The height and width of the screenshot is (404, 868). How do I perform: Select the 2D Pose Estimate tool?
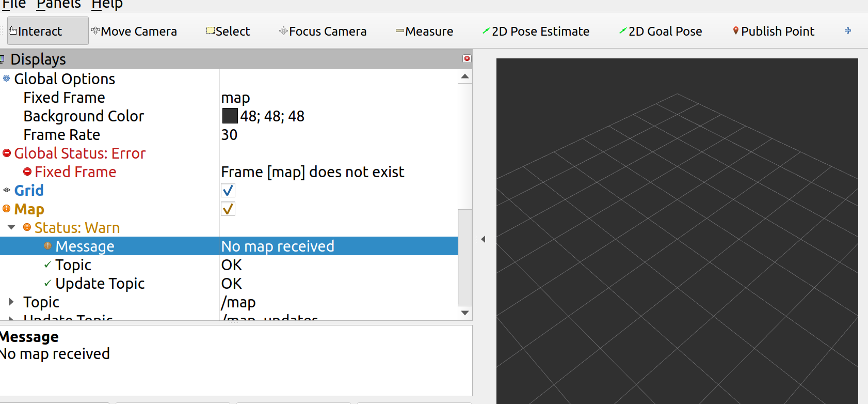tap(536, 31)
